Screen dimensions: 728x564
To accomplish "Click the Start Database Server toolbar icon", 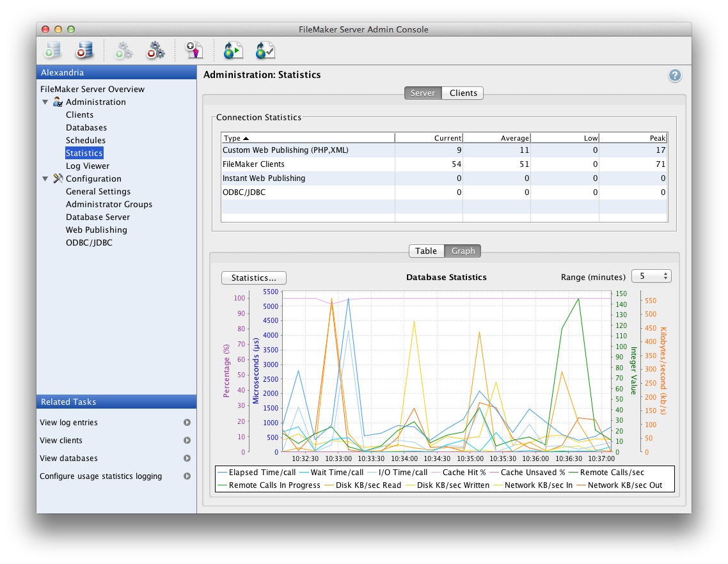I will point(52,50).
